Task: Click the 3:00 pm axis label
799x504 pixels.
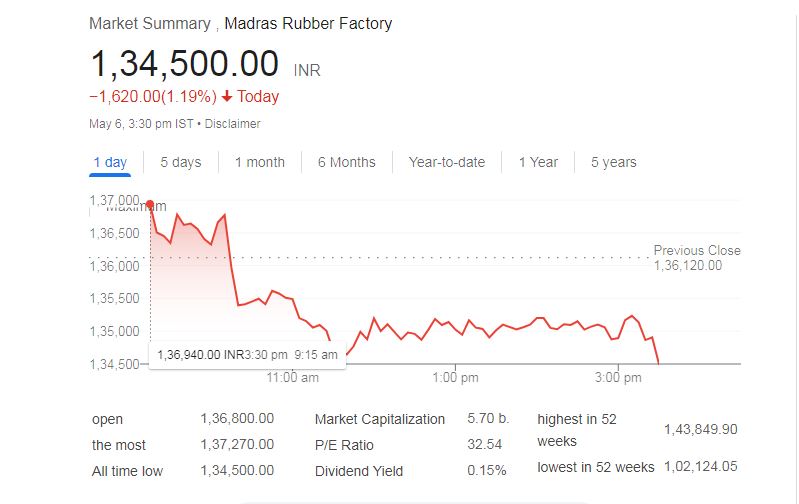Action: click(618, 377)
